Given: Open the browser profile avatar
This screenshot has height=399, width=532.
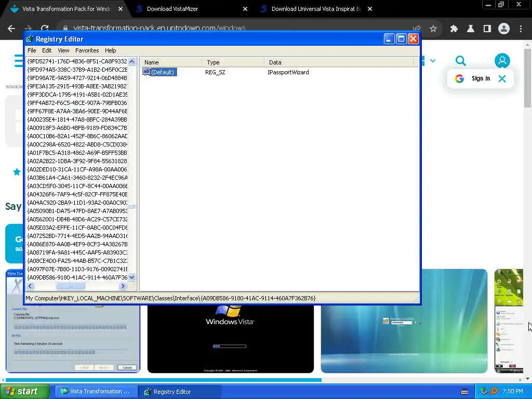Looking at the screenshot, I should pyautogui.click(x=504, y=29).
